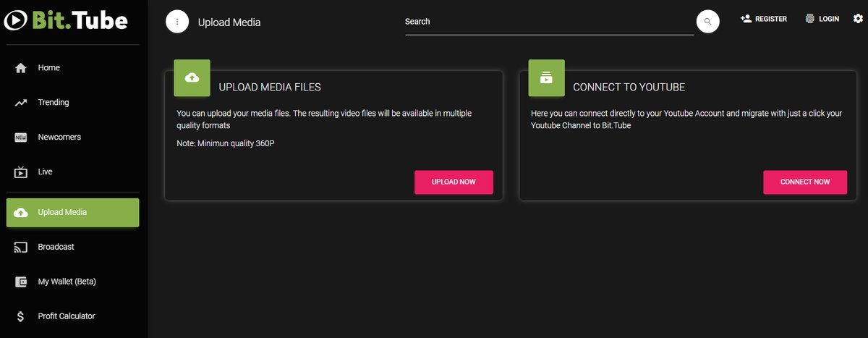
Task: Open the Trending page
Action: [x=72, y=103]
